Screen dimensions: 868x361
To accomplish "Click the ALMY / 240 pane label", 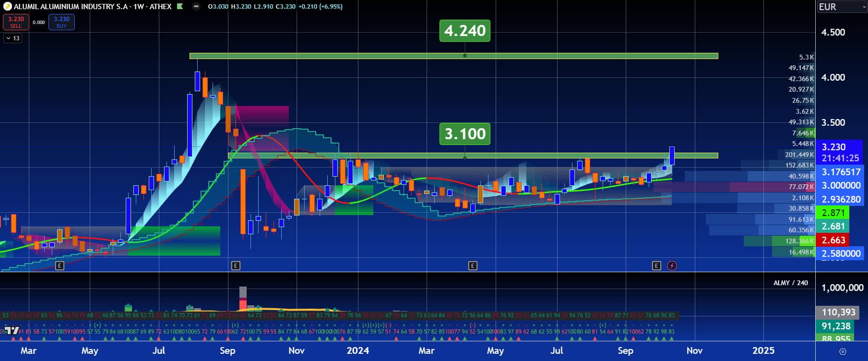I will tap(790, 283).
